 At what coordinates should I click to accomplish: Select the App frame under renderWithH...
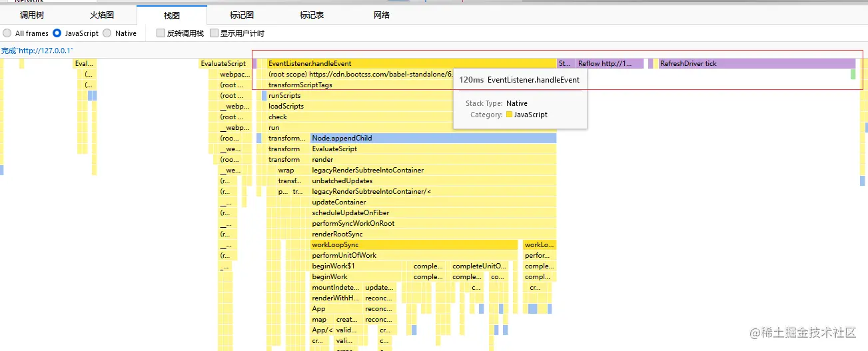pyautogui.click(x=336, y=309)
